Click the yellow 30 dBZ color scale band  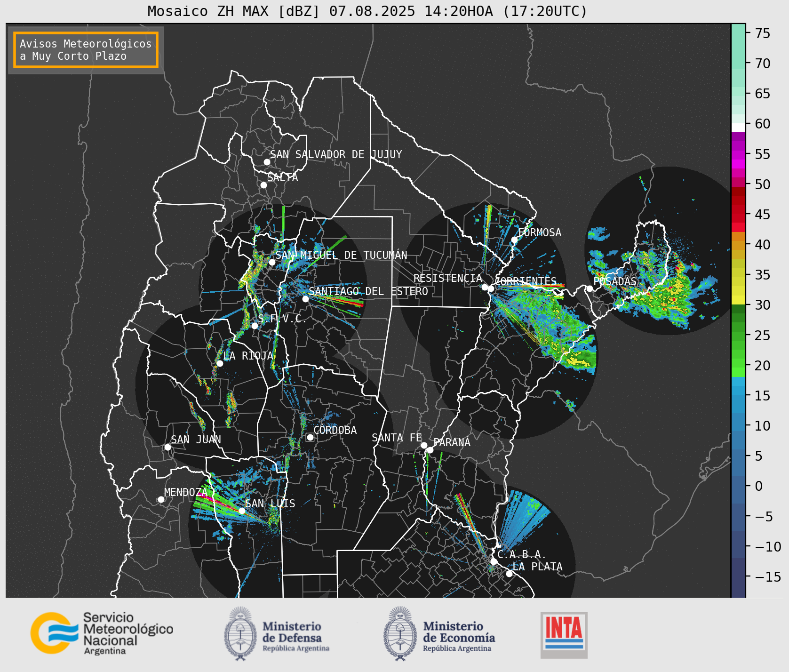coord(738,300)
